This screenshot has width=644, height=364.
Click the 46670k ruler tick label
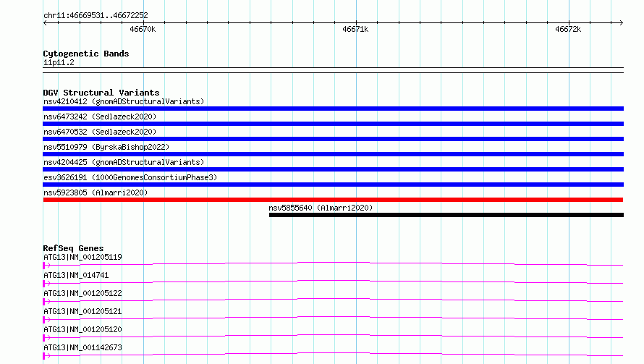pyautogui.click(x=143, y=29)
